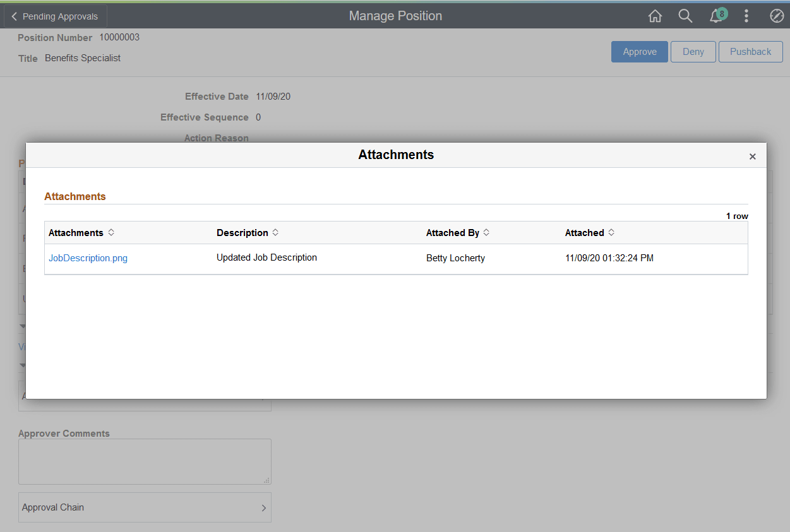
Task: Click the sort chevron on Attached column
Action: pos(611,232)
